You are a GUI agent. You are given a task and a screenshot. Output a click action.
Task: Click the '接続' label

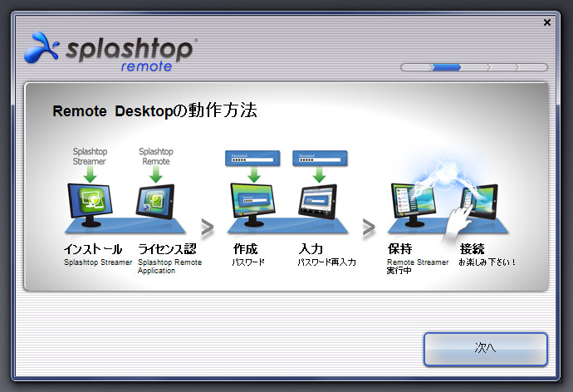point(473,249)
